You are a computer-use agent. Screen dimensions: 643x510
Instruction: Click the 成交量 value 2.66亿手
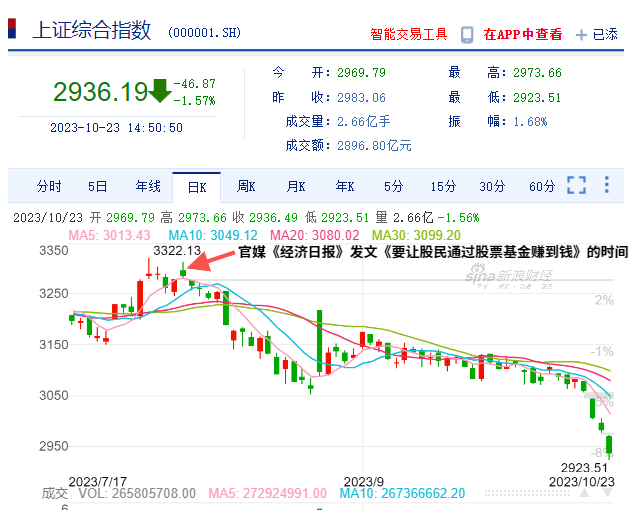[x=364, y=122]
